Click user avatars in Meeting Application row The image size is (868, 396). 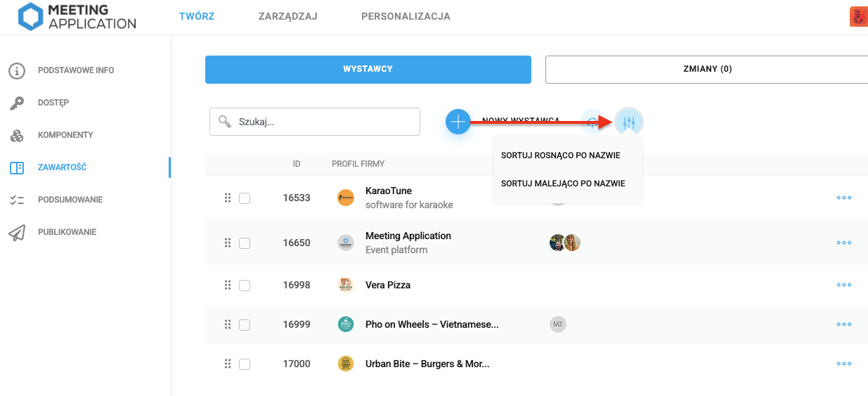tap(565, 243)
